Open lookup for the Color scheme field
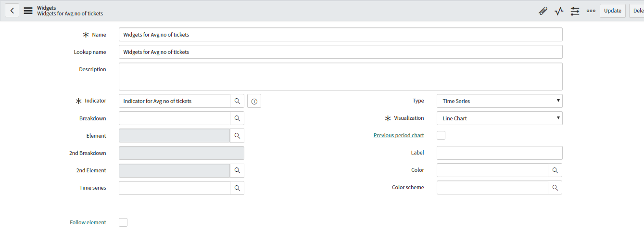Viewport: 644px width, 232px height. (x=555, y=187)
